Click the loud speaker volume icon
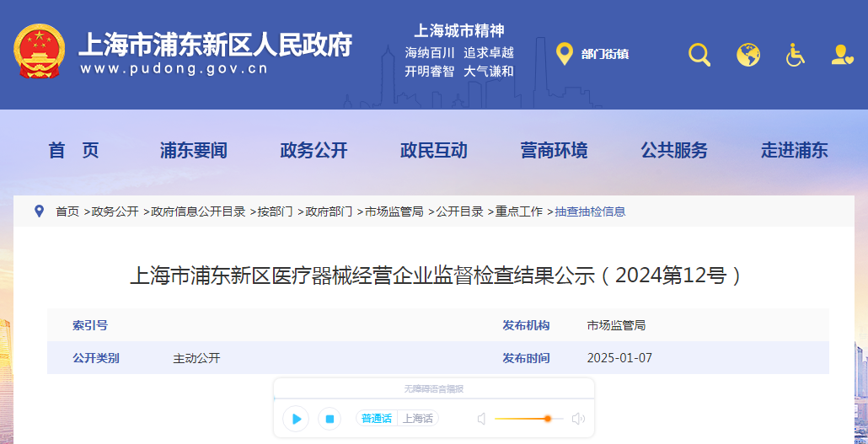The width and height of the screenshot is (868, 444). (578, 419)
